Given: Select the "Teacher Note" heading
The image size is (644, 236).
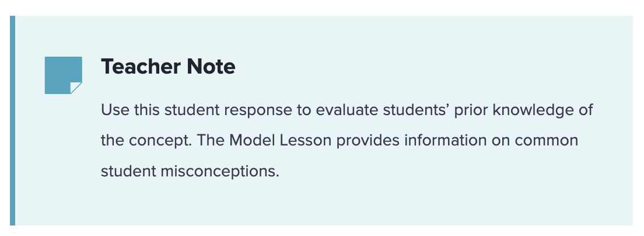Looking at the screenshot, I should tap(168, 67).
